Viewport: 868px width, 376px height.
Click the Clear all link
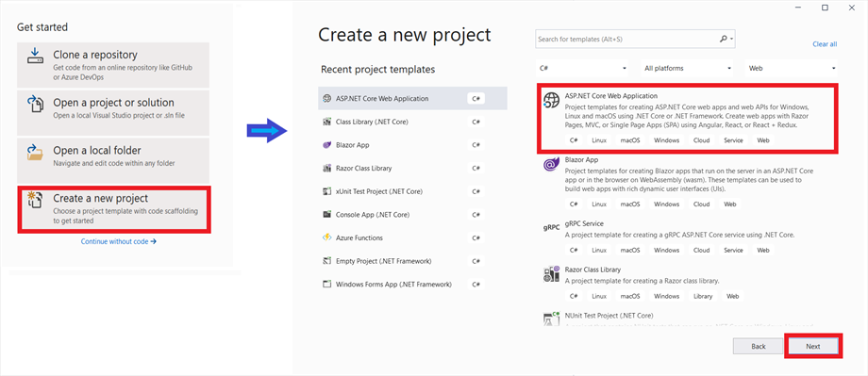coord(825,44)
